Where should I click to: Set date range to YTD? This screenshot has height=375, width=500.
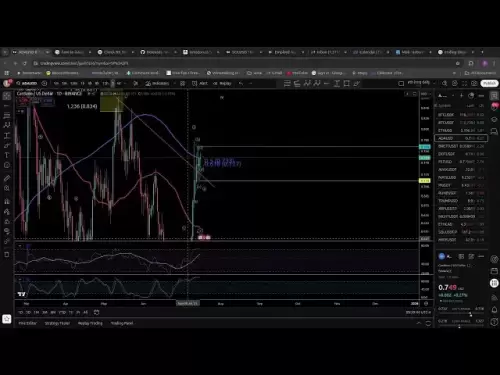pos(62,312)
